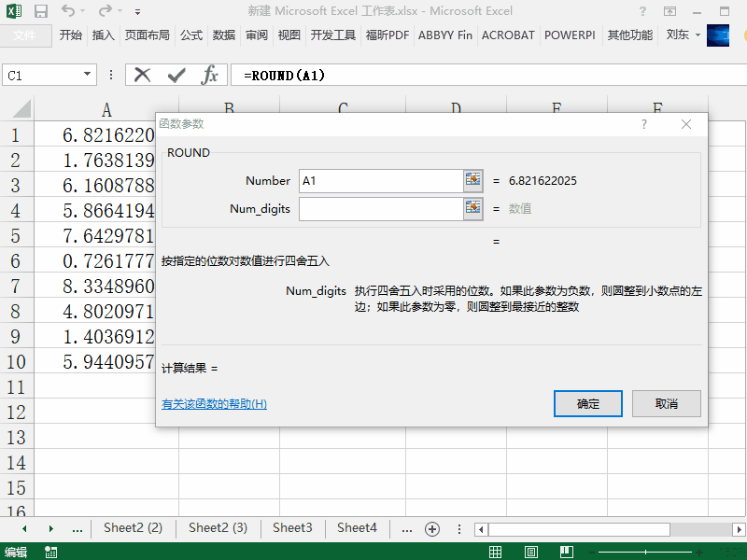Open the Redo history dropdown arrow

(x=120, y=11)
